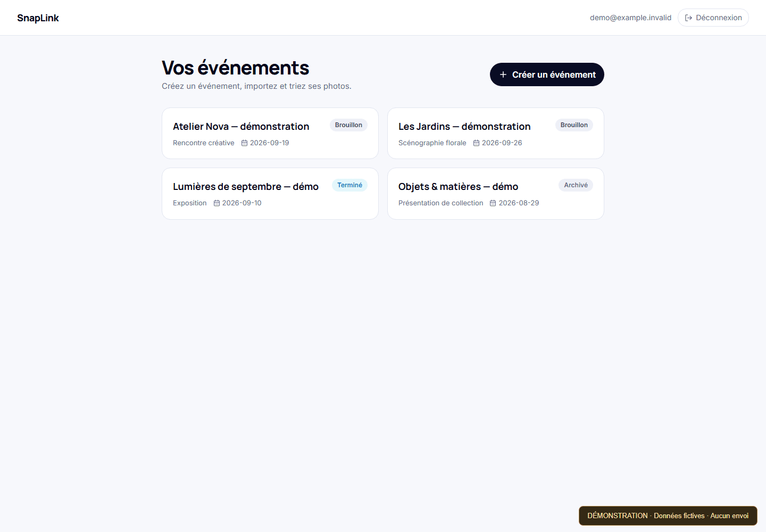Click Brouillon badge on Les Jardins card
The height and width of the screenshot is (532, 766).
point(574,125)
